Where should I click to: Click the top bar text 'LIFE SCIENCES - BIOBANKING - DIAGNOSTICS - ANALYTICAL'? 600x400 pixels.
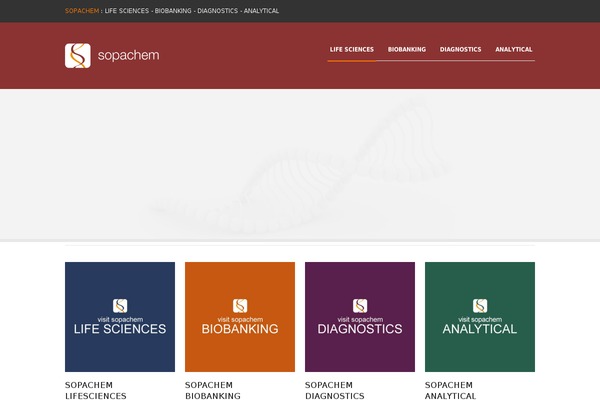click(192, 11)
